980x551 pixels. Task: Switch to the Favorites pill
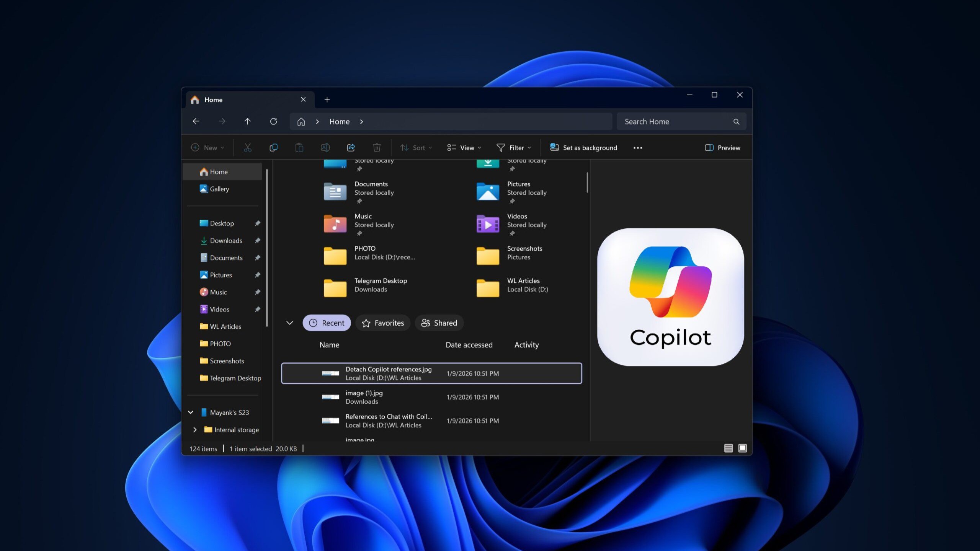pos(383,323)
